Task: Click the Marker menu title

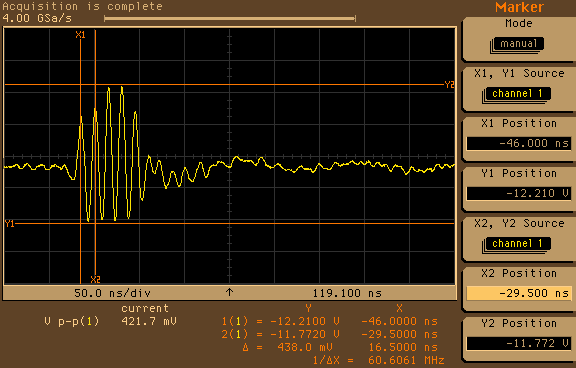Action: pos(519,7)
